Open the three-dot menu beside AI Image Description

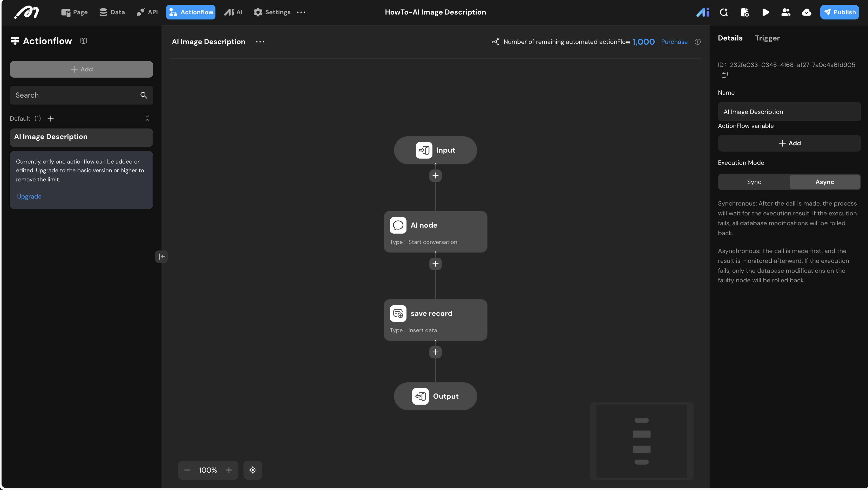coord(260,42)
